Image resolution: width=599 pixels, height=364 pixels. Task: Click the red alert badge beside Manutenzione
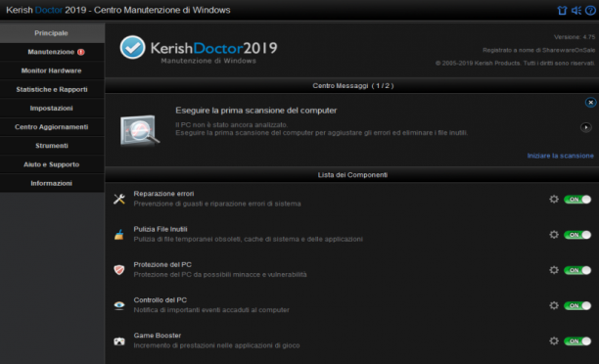81,52
